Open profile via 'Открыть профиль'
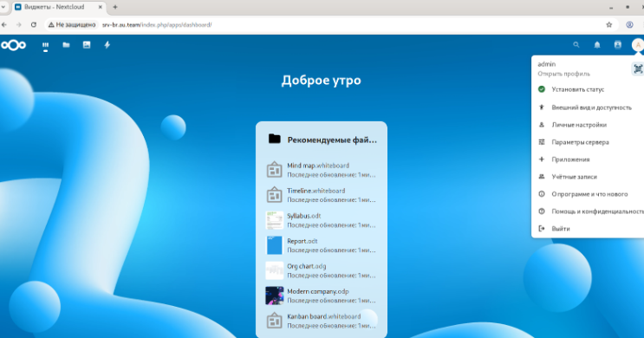 tap(563, 74)
